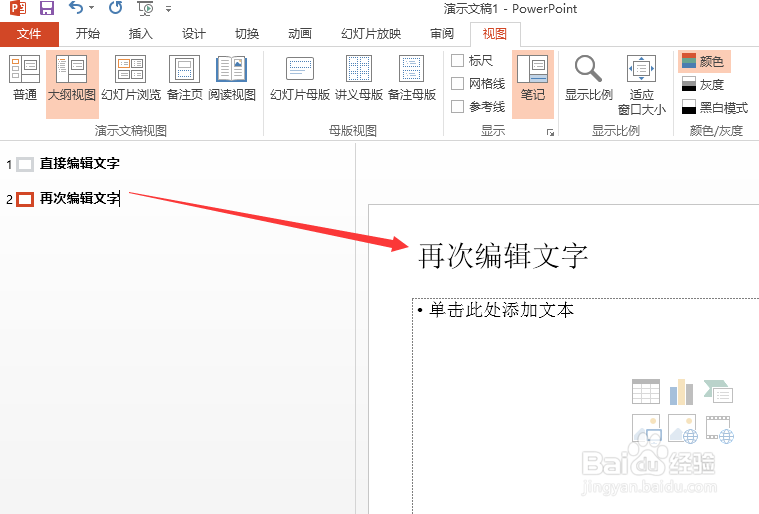Open 备注页 notes page view
The width and height of the screenshot is (759, 514).
[x=184, y=78]
